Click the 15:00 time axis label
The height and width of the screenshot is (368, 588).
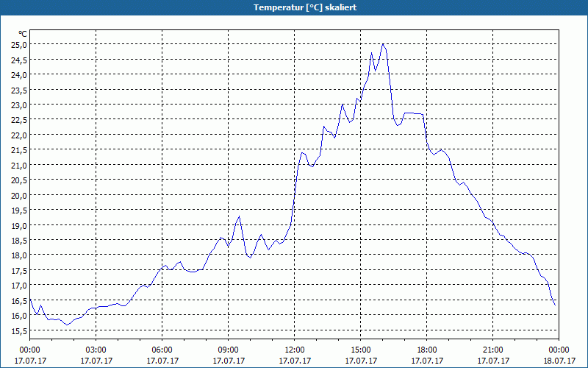[361, 350]
